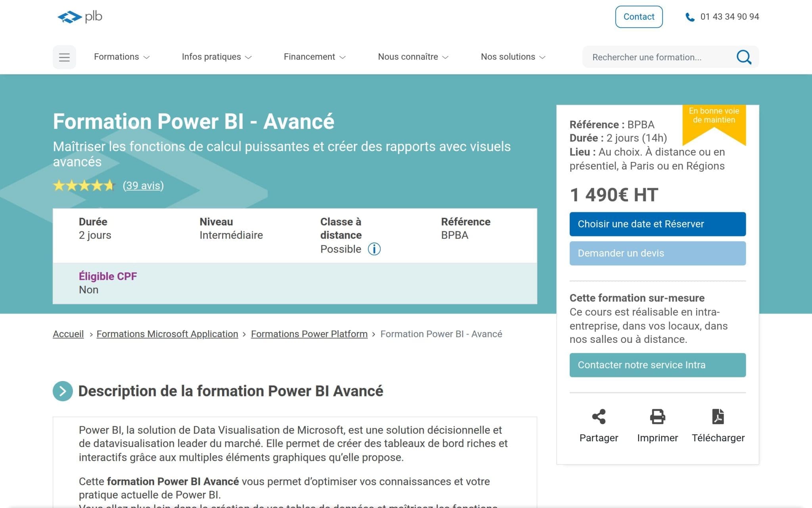Click the Formation Power BI - Avancé title

tap(193, 121)
